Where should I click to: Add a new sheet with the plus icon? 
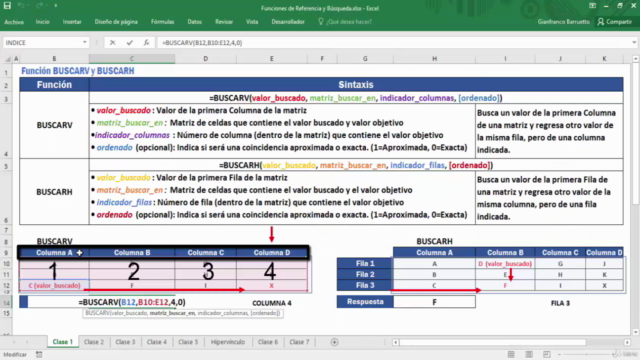(334, 342)
